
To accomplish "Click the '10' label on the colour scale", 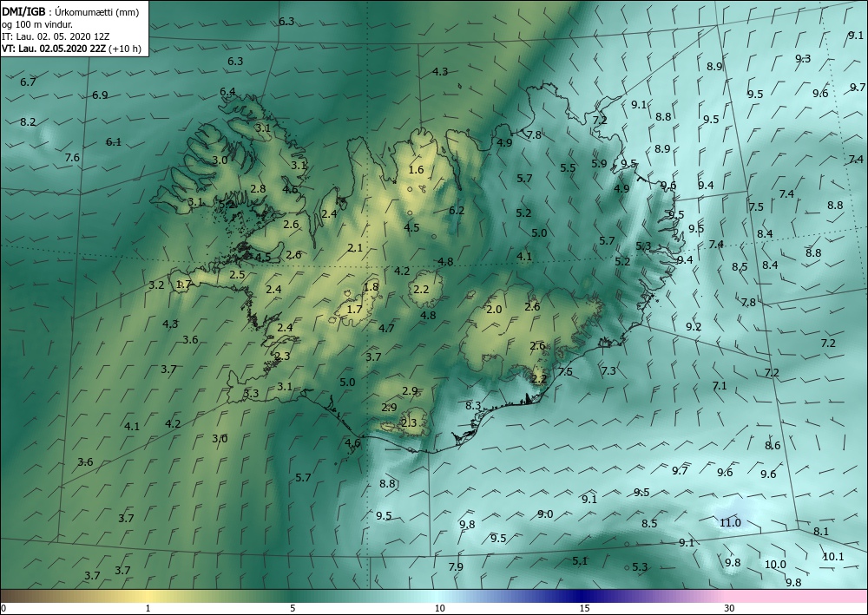I will (439, 608).
